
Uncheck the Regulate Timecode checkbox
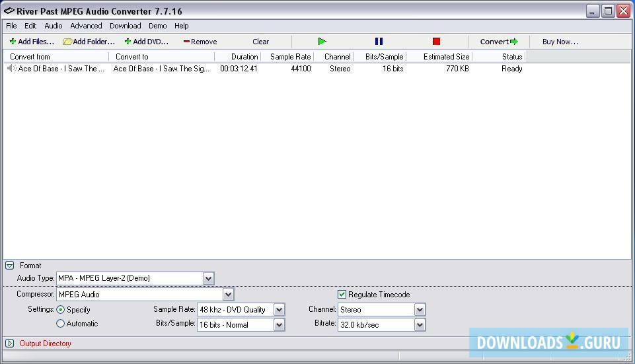point(342,295)
